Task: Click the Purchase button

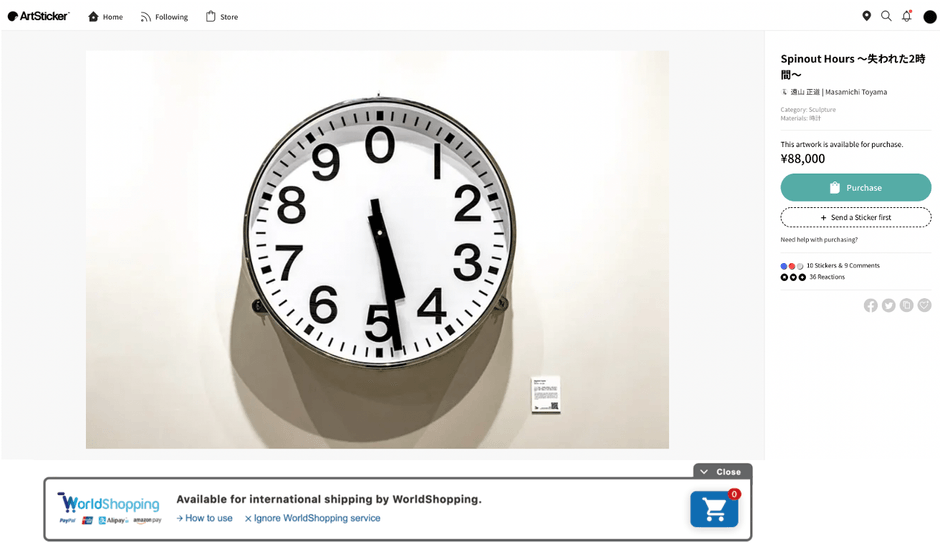Action: (x=855, y=188)
